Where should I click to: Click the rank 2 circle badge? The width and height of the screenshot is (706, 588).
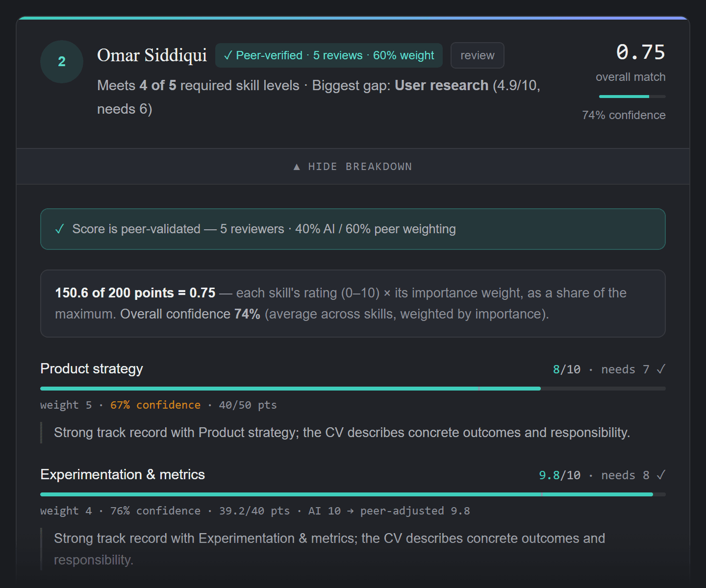pos(62,62)
